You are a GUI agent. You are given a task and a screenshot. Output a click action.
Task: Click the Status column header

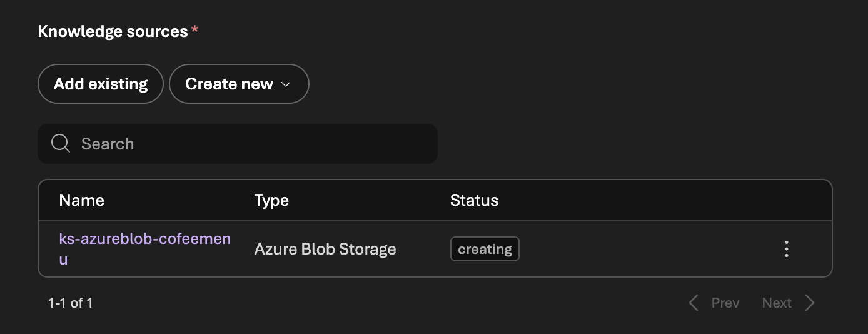click(474, 200)
